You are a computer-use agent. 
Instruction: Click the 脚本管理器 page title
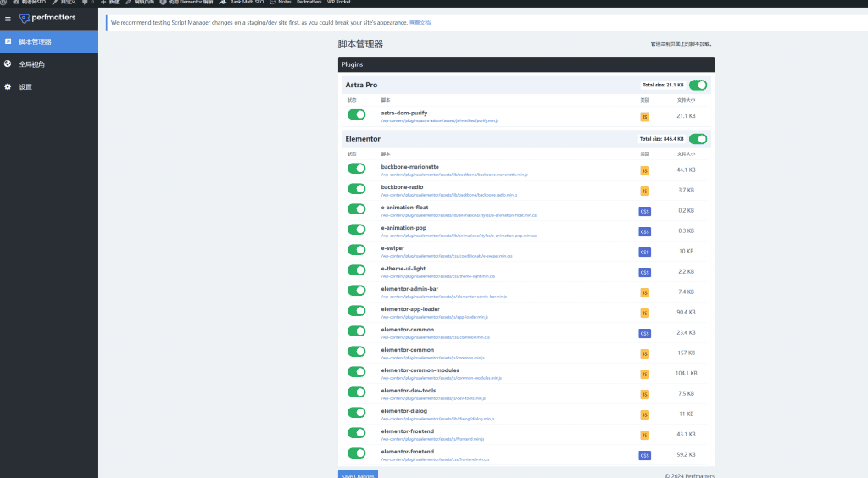pos(360,44)
